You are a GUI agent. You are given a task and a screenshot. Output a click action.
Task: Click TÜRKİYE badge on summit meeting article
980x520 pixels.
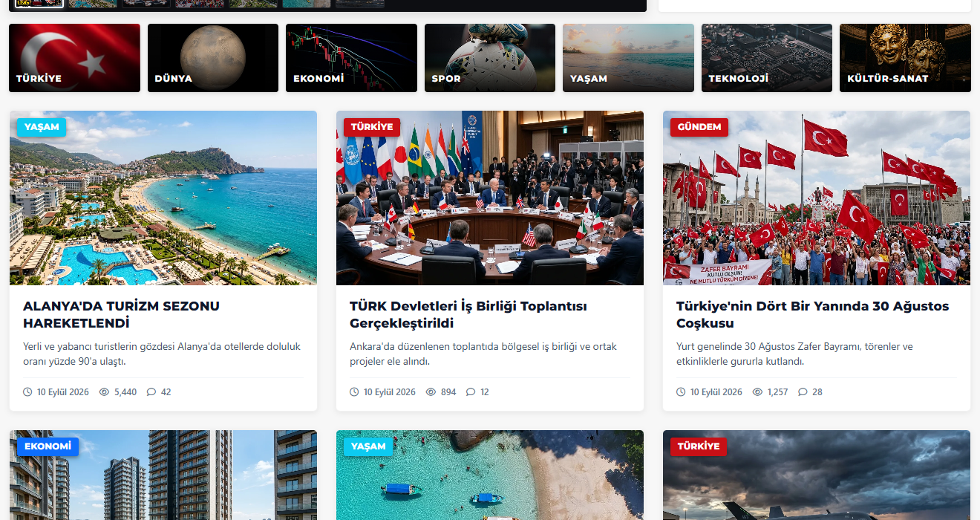pyautogui.click(x=372, y=127)
